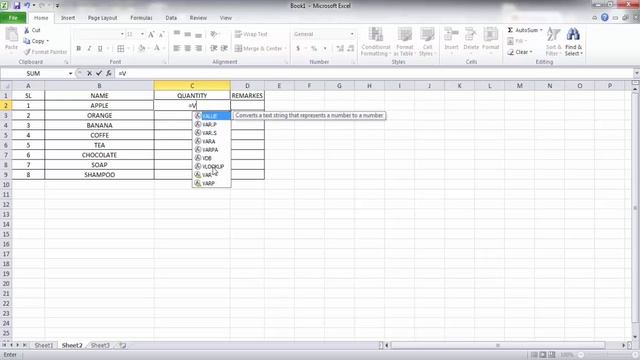640x360 pixels.
Task: Toggle Italic formatting
Action: (x=89, y=49)
